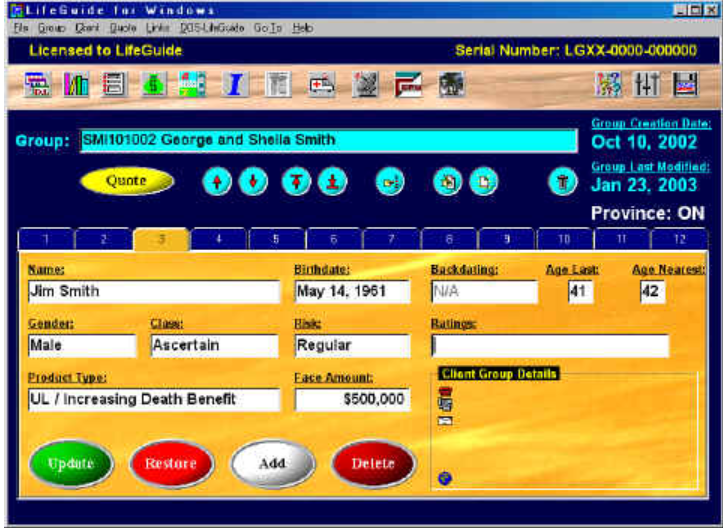Click the computer icon in Client Group Details
Viewport: 723px width, 528px height.
coord(445,404)
